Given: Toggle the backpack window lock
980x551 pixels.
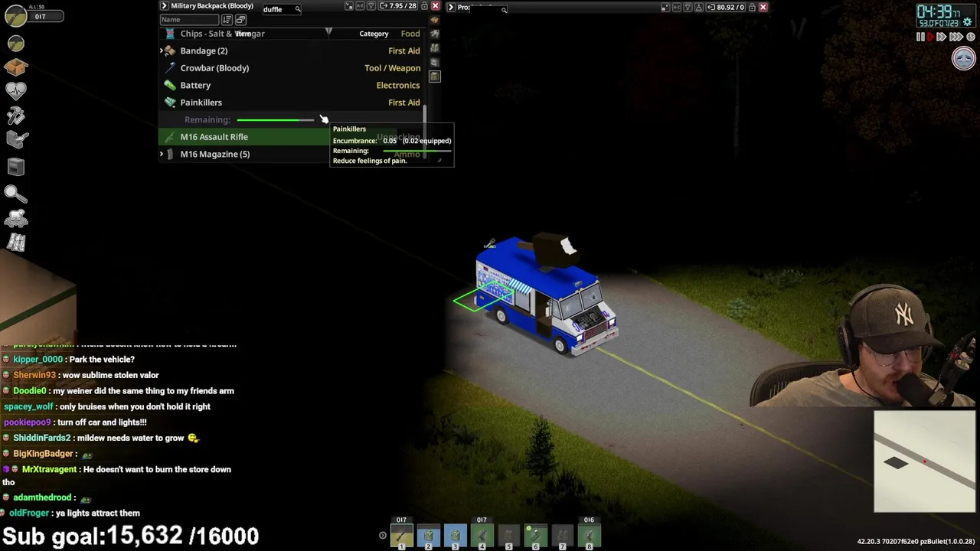Looking at the screenshot, I should tap(424, 7).
